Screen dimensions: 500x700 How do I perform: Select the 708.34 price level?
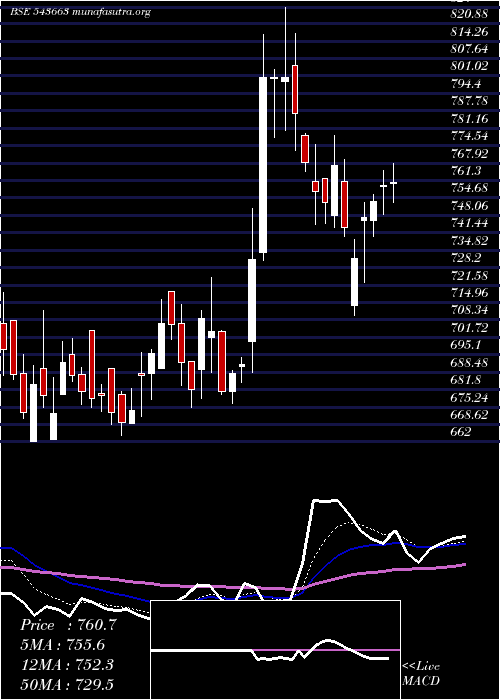coord(469,310)
